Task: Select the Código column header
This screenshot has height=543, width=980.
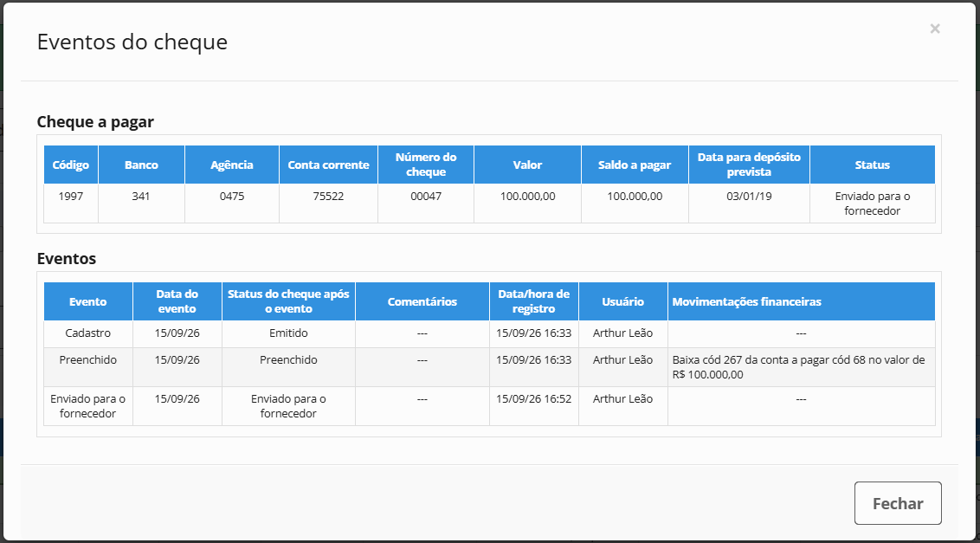Action: [x=71, y=165]
